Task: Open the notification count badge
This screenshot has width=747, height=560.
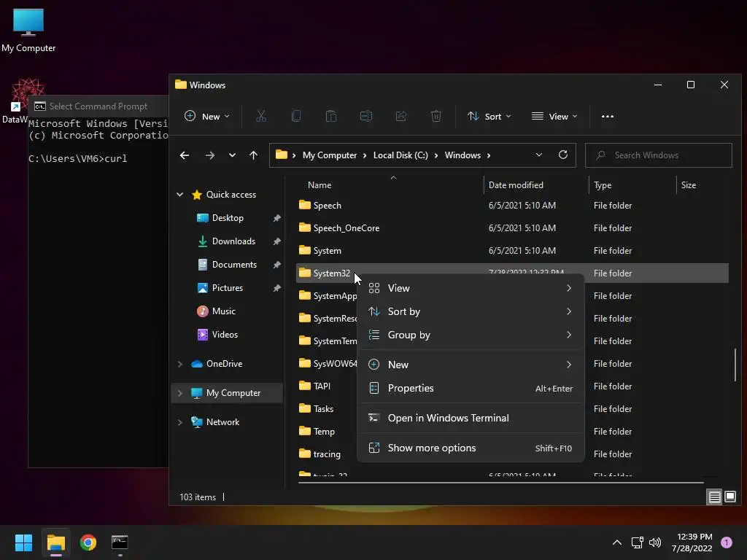Action: (x=726, y=542)
